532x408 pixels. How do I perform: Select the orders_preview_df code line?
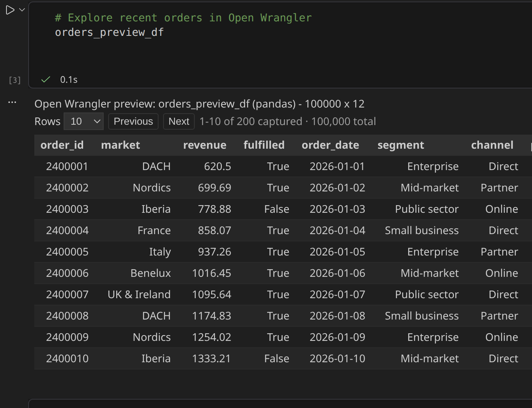tap(109, 32)
